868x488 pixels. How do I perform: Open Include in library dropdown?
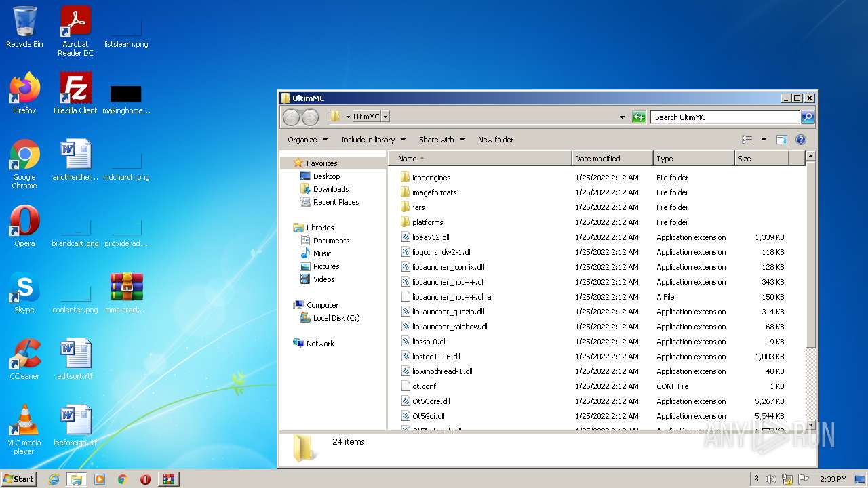[x=373, y=140]
